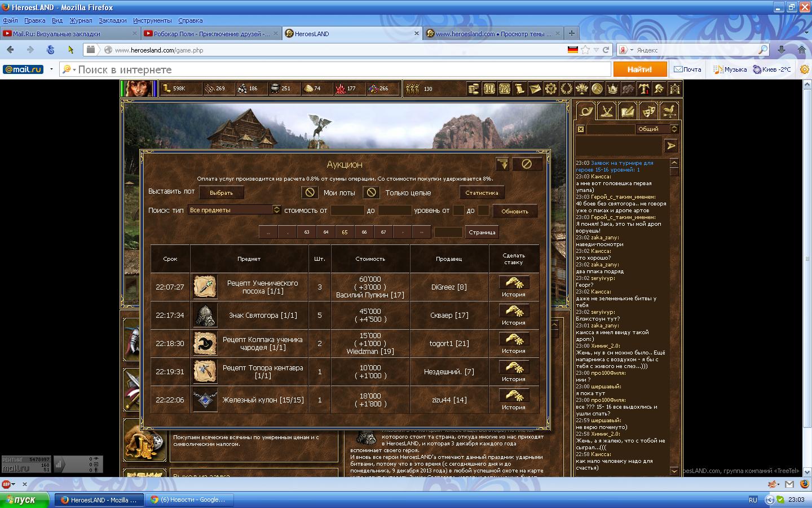Image resolution: width=812 pixels, height=508 pixels.
Task: Toggle the Мои лоты filter
Action: point(310,192)
